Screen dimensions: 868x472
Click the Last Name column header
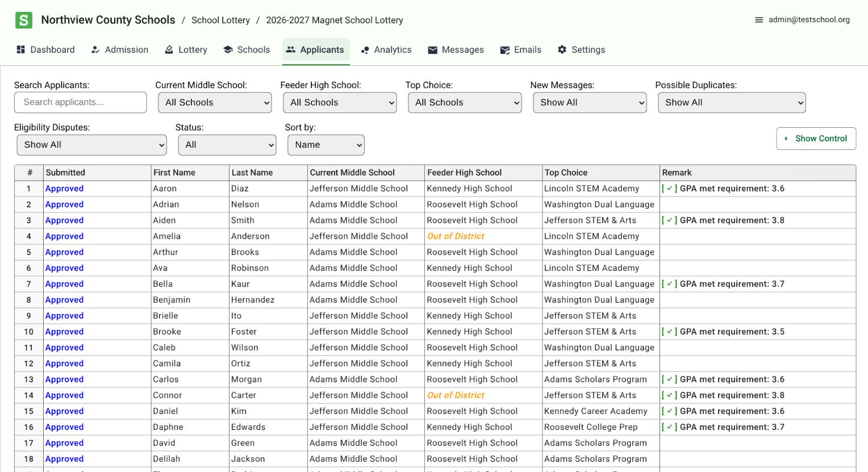(x=268, y=173)
